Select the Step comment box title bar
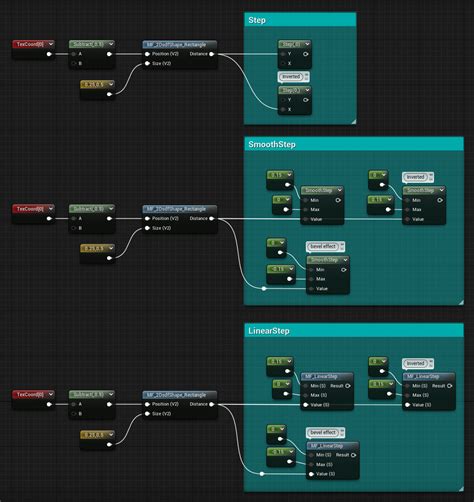The image size is (474, 502). click(300, 20)
